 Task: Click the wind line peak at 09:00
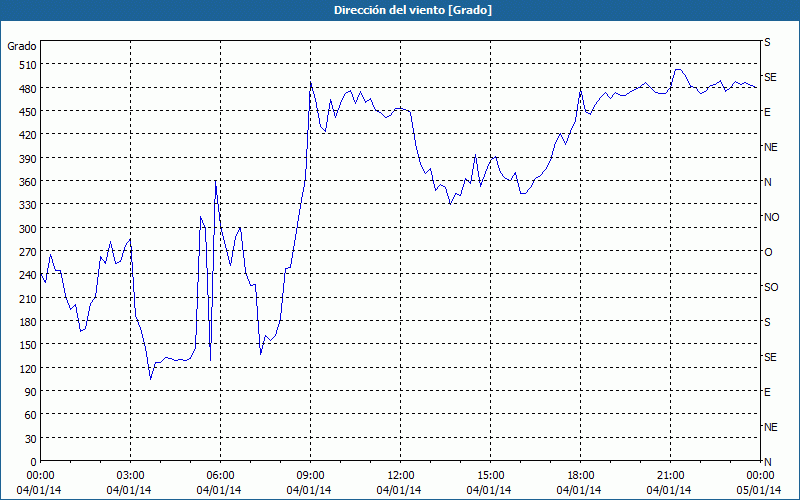(x=311, y=83)
